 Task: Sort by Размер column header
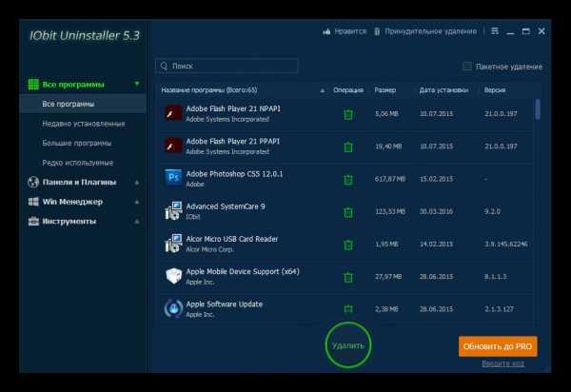(384, 90)
